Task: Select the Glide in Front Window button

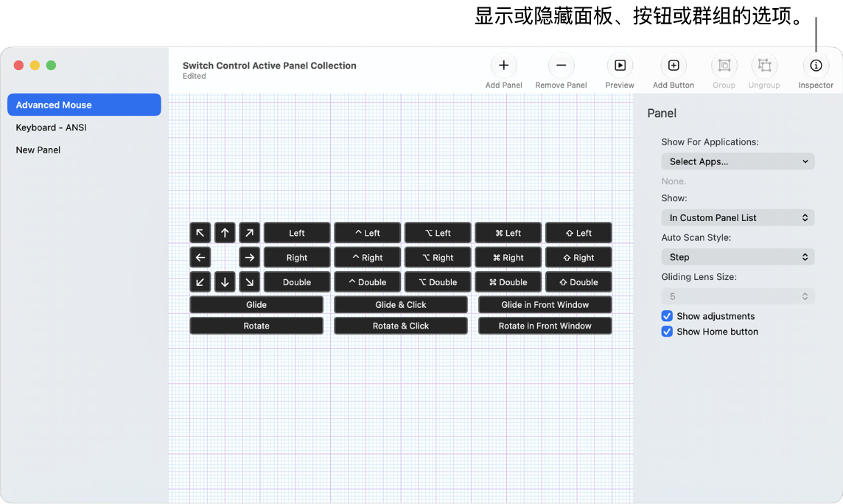Action: pyautogui.click(x=545, y=304)
